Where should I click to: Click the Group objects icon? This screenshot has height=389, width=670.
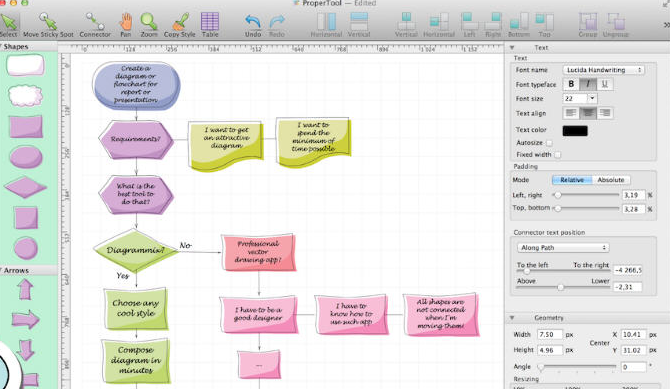pyautogui.click(x=588, y=21)
